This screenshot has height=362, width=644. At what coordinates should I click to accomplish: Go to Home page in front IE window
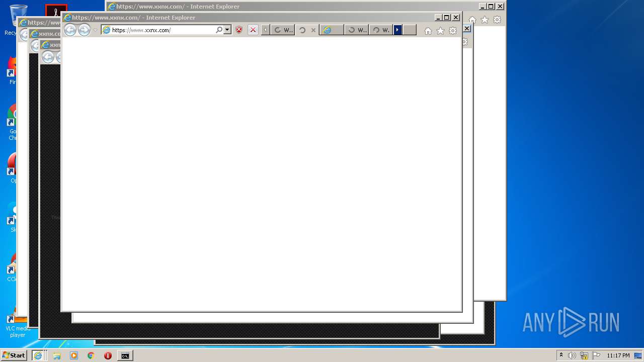point(428,31)
